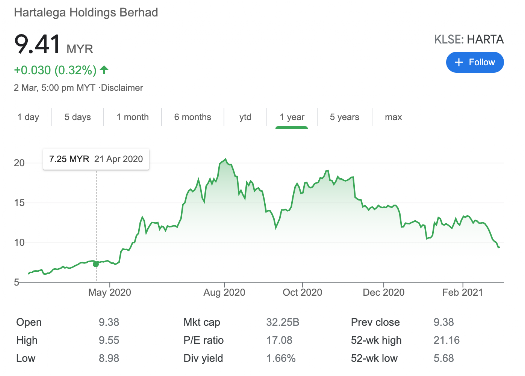The image size is (525, 376).
Task: Click the Low value 8.98
Action: (109, 358)
